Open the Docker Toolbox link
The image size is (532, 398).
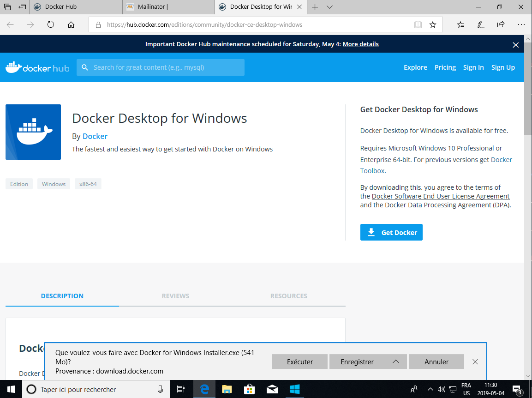pos(372,171)
